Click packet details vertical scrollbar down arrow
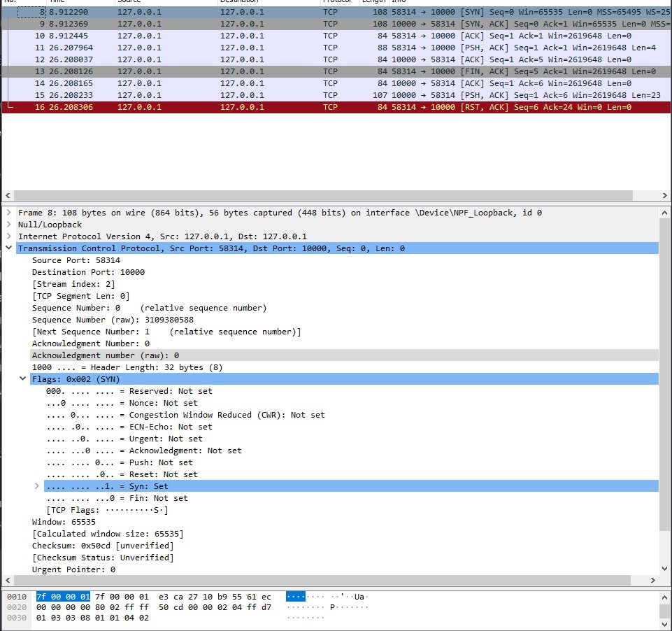The width and height of the screenshot is (672, 631). coord(664,569)
